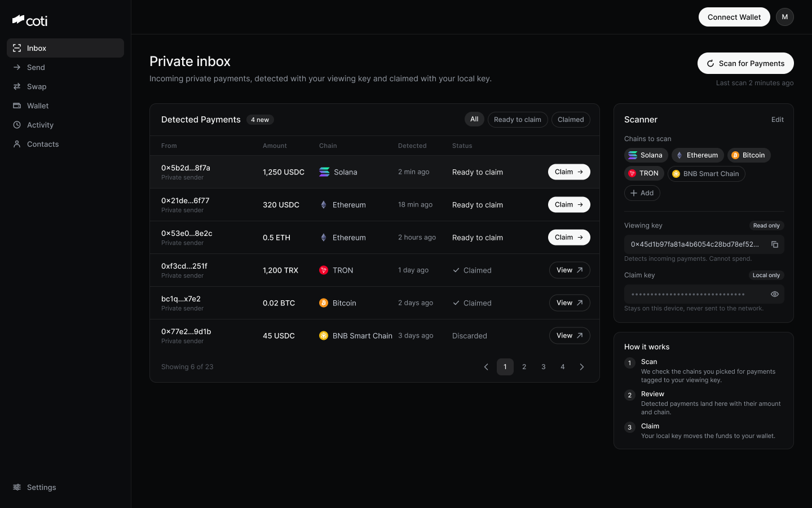
Task: Select page 1 in pagination
Action: (505, 367)
